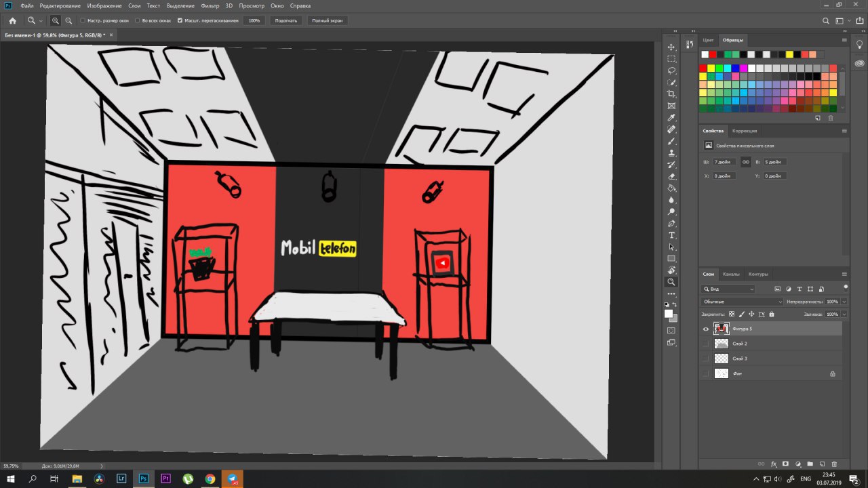Select the Paint Bucket tool

(x=671, y=188)
